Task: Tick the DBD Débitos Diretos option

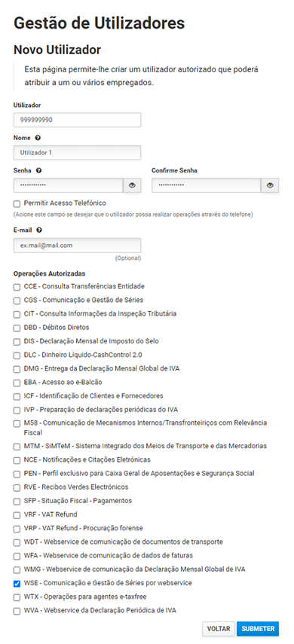Action: (x=17, y=328)
